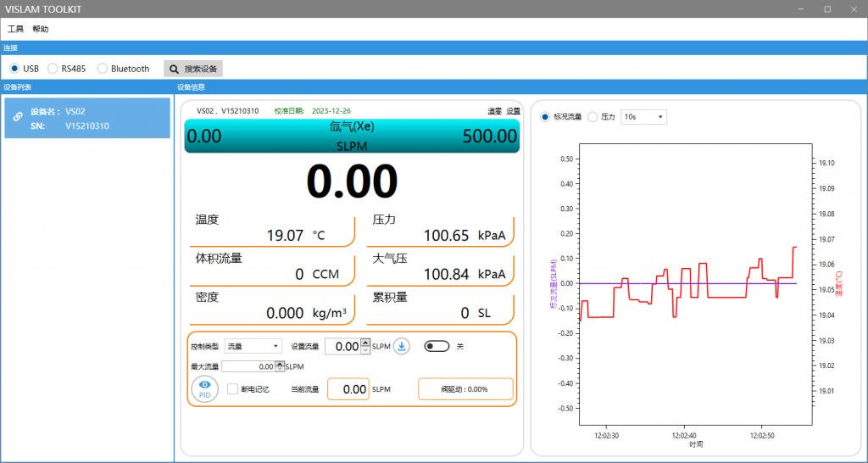Click the 累积量 0 SL reading
The image size is (868, 463).
coord(441,307)
